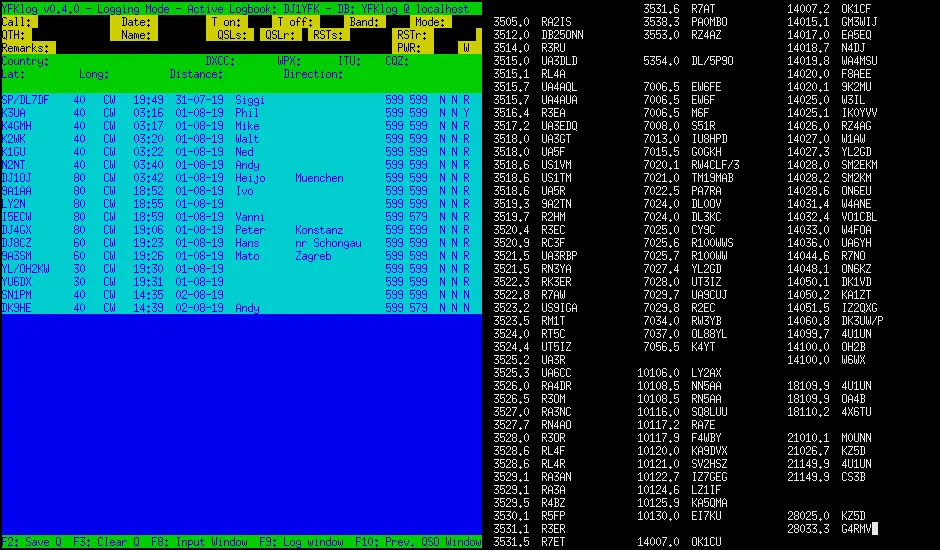Click spot RA2IS on 3505.0
The height and width of the screenshot is (550, 940).
[532, 22]
